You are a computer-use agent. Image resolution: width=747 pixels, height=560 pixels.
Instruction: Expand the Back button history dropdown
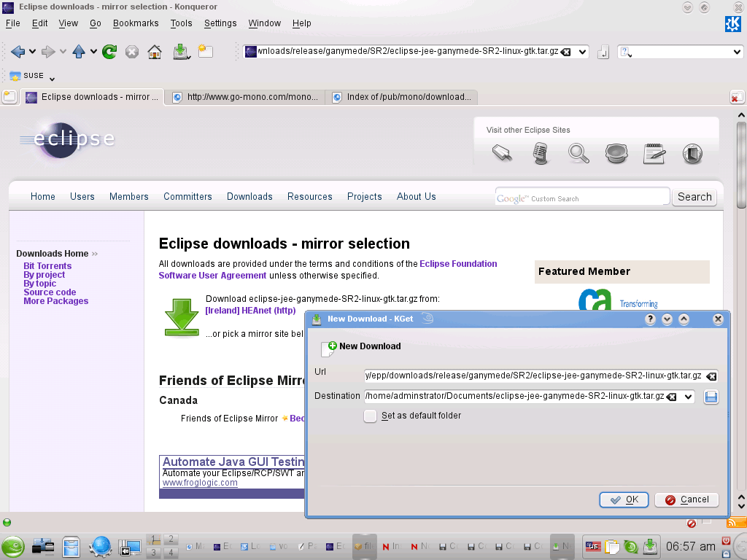pos(32,52)
